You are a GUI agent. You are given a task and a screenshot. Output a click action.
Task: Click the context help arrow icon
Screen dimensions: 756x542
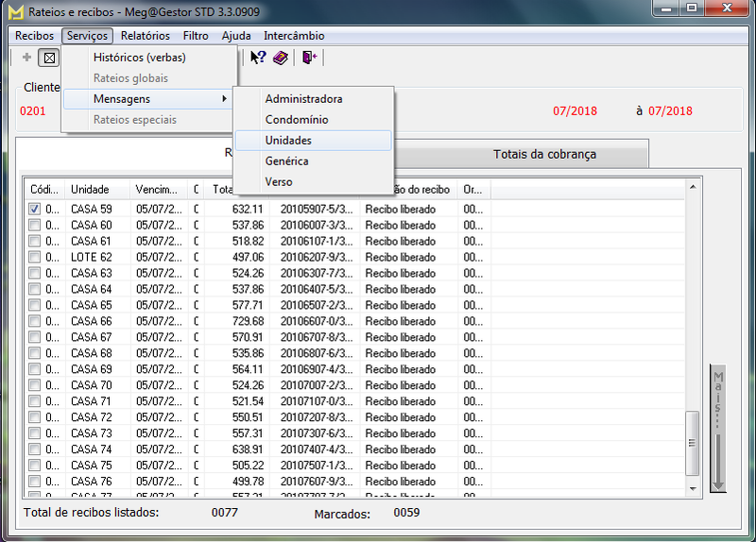(x=257, y=58)
